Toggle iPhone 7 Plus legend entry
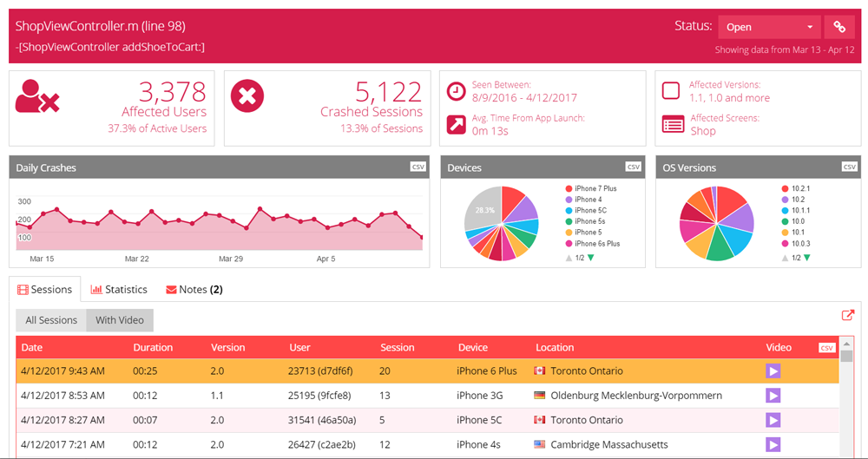Screen dimensions: 868x459 595,188
